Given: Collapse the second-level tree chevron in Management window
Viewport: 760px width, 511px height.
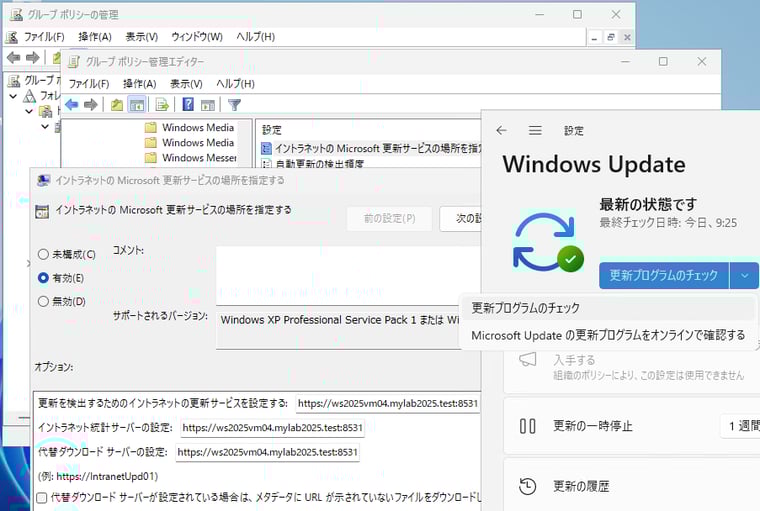Looking at the screenshot, I should pyautogui.click(x=29, y=111).
